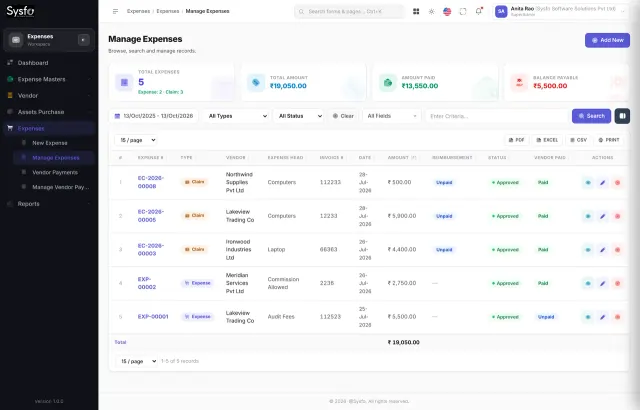Click the Clear filter button
Viewport: 640px width, 410px height.
tap(343, 116)
